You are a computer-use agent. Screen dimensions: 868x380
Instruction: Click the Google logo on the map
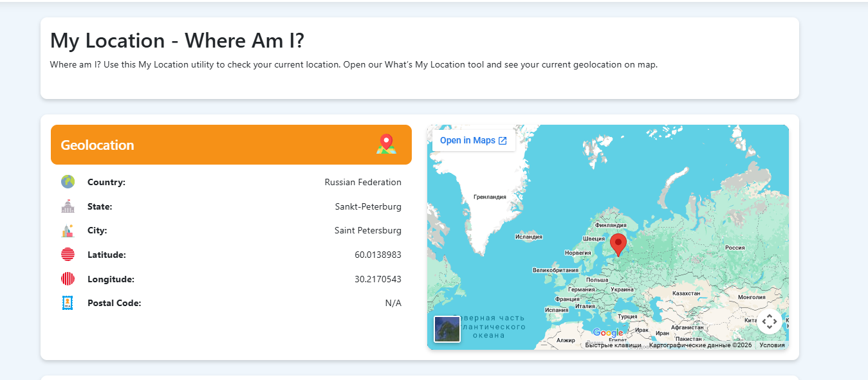[x=607, y=332]
